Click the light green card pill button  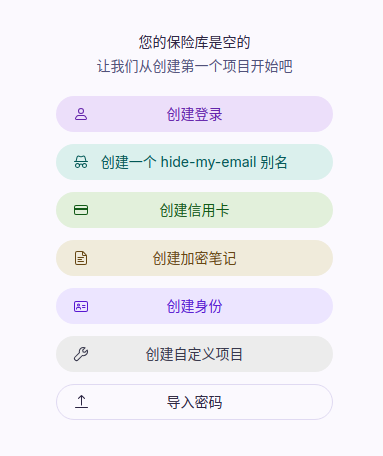[194, 210]
